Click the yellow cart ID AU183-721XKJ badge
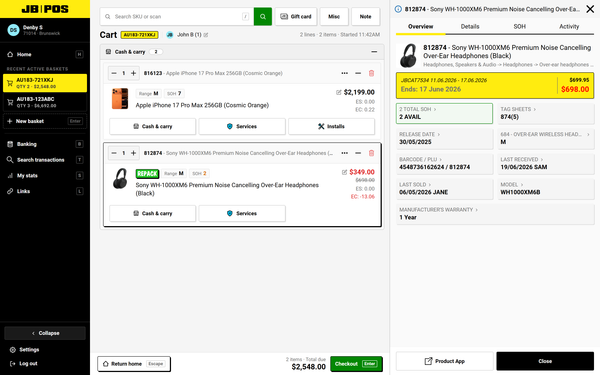Image resolution: width=600 pixels, height=375 pixels. [139, 35]
